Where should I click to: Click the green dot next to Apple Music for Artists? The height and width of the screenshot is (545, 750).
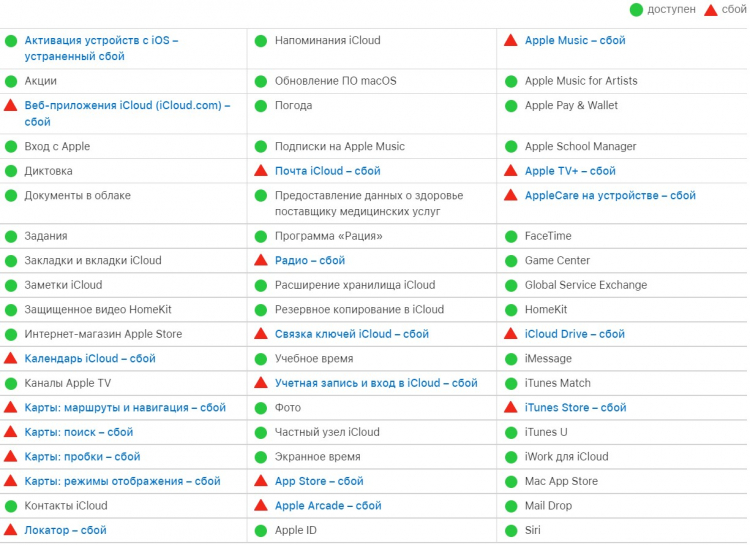[511, 81]
